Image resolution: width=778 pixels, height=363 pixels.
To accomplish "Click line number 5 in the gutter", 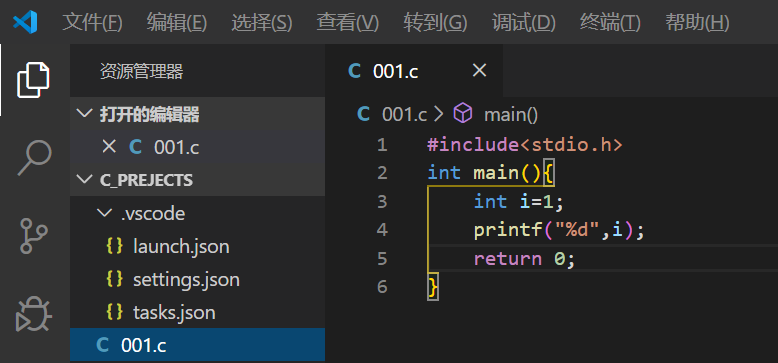I will [382, 258].
